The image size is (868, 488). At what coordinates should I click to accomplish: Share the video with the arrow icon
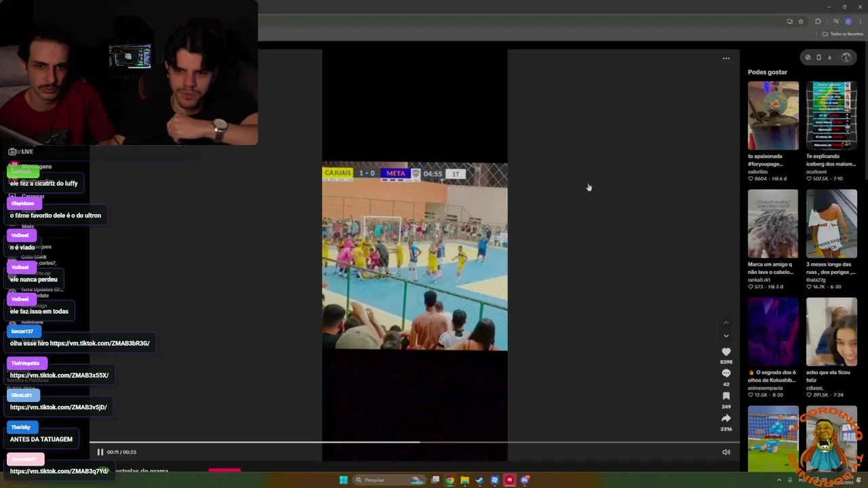[x=726, y=418]
